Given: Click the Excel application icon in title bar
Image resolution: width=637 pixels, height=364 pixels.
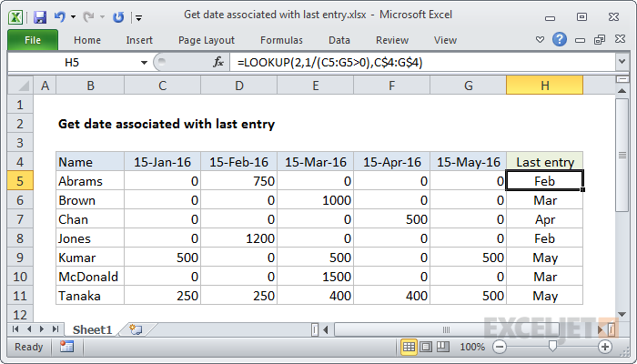Looking at the screenshot, I should [15, 17].
